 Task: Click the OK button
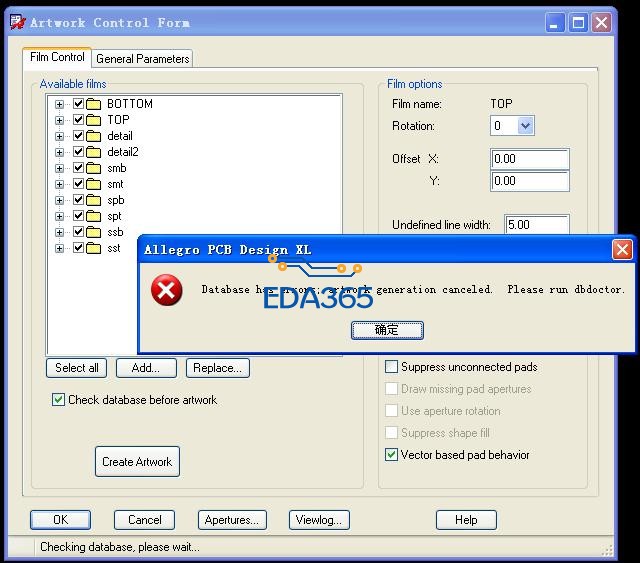(x=60, y=520)
